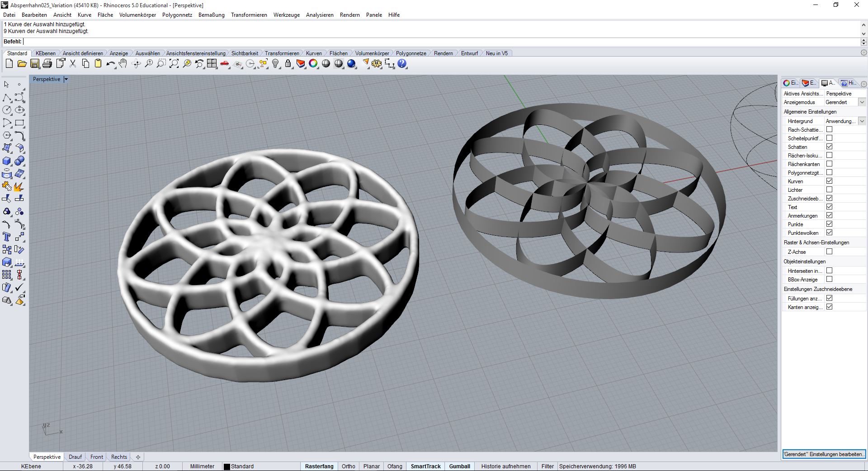Click the Undo arrow icon
868x471 pixels.
pyautogui.click(x=110, y=64)
